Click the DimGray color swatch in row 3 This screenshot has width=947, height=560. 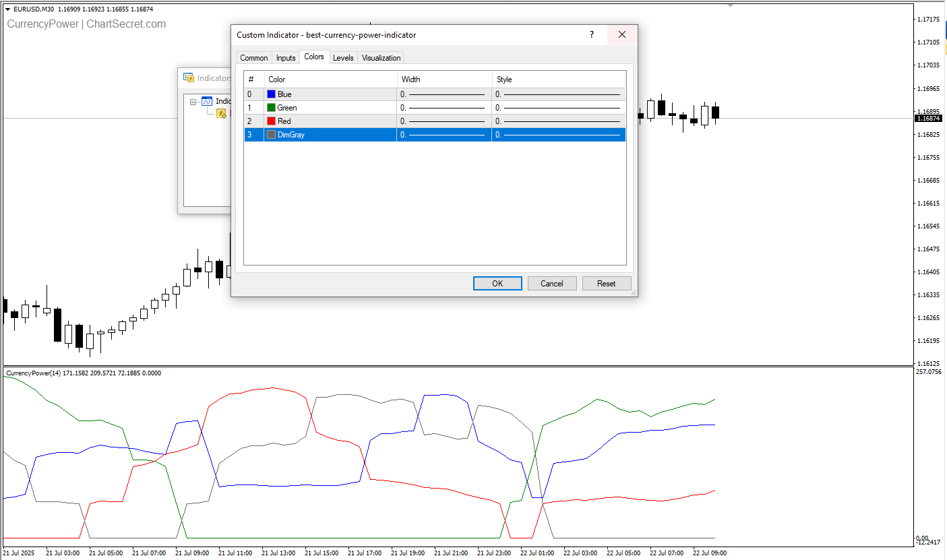pos(272,135)
